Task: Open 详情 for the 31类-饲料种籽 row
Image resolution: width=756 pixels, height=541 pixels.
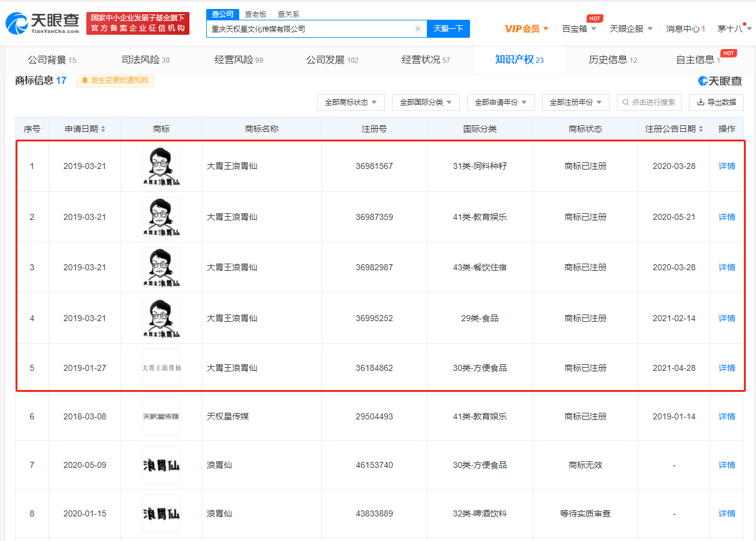Action: [727, 166]
